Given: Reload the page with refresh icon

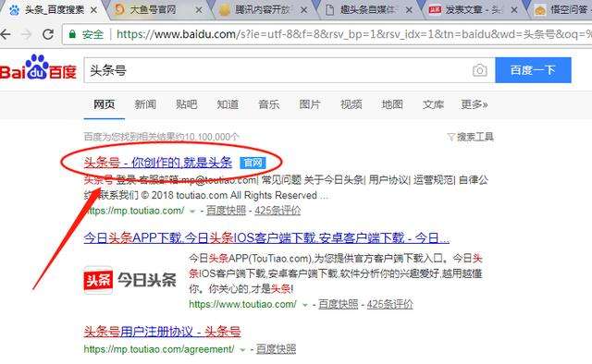Looking at the screenshot, I should pyautogui.click(x=48, y=34).
